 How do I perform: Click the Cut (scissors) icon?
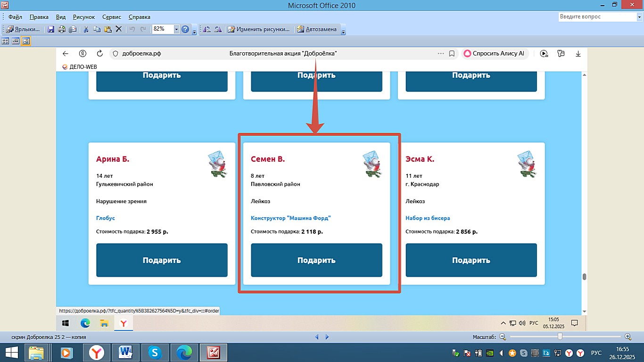86,29
